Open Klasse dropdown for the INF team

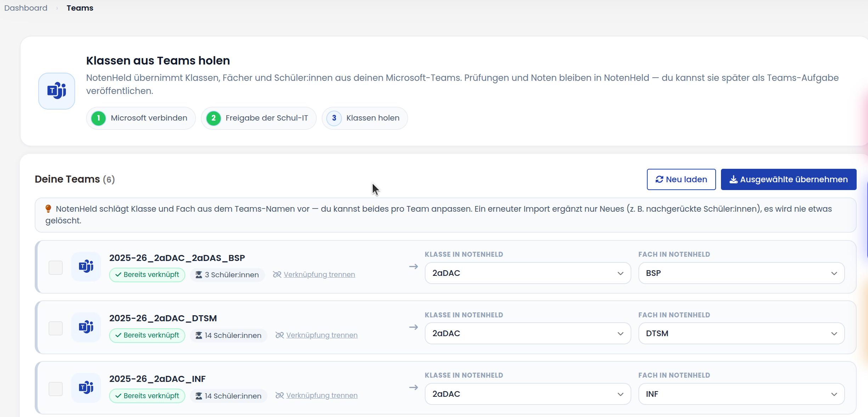click(x=528, y=394)
